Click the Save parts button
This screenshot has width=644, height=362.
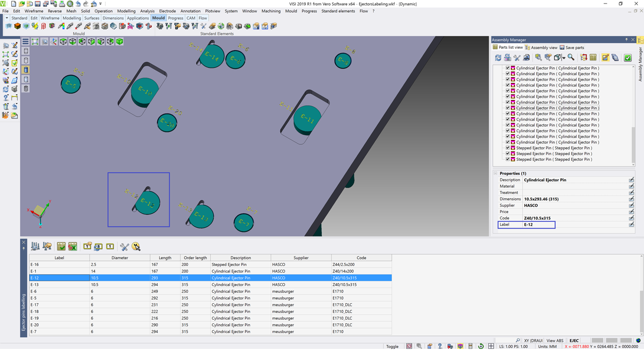tap(572, 48)
